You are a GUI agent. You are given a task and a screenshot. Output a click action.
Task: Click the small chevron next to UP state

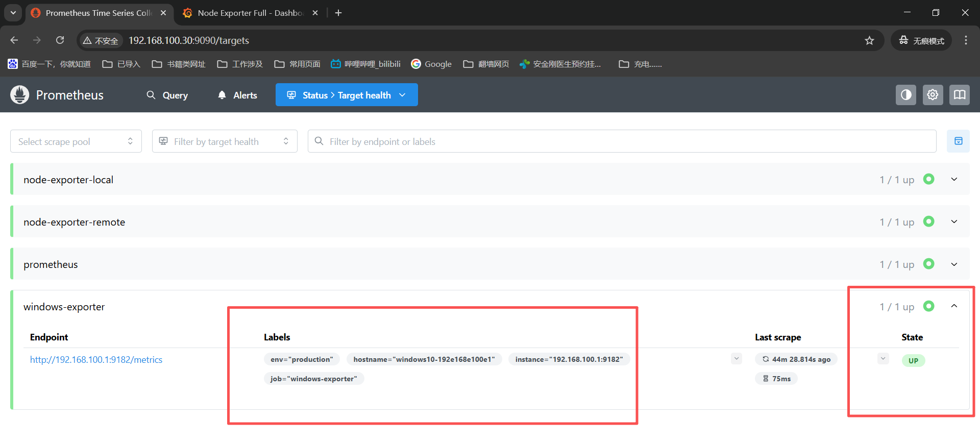[883, 359]
